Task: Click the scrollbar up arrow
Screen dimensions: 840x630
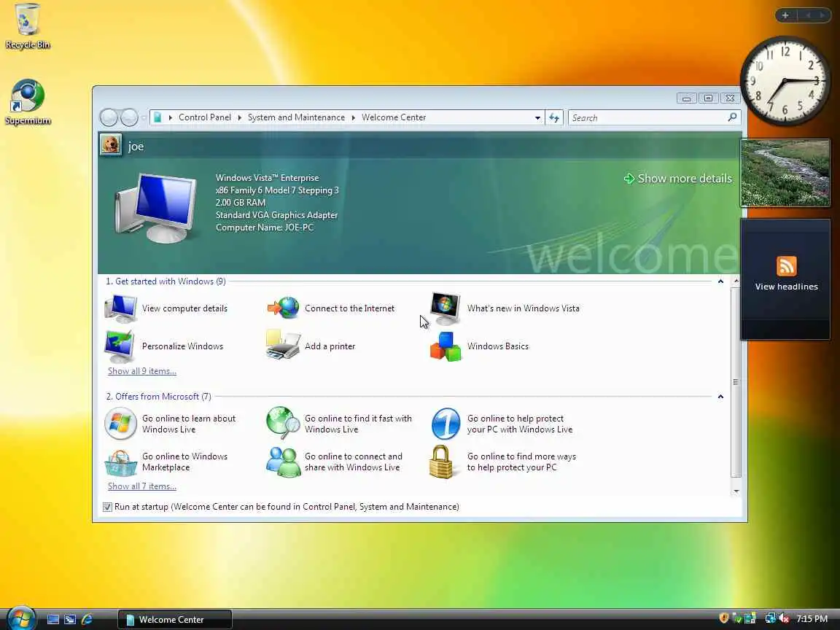Action: (x=736, y=281)
